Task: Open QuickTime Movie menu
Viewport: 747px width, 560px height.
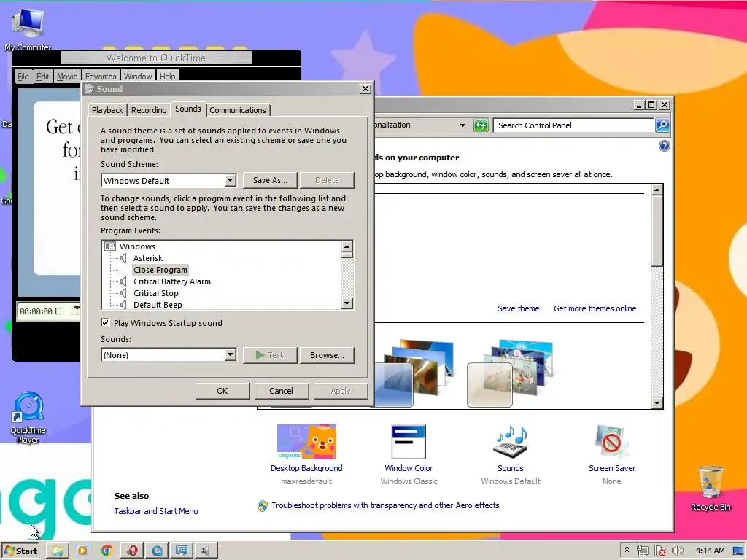Action: (67, 76)
